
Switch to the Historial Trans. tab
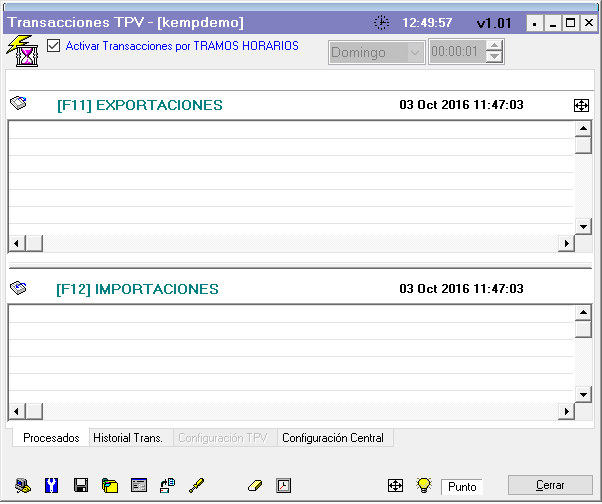pos(128,438)
